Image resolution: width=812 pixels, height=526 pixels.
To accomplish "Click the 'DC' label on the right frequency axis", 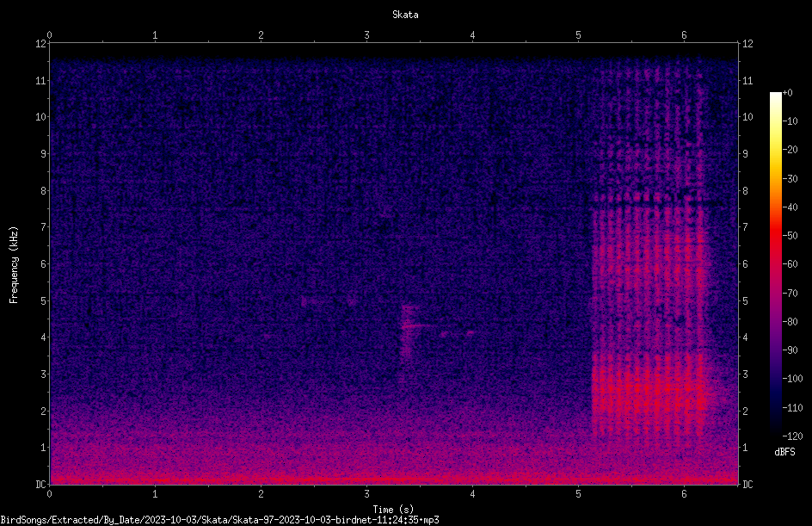I will coord(747,484).
